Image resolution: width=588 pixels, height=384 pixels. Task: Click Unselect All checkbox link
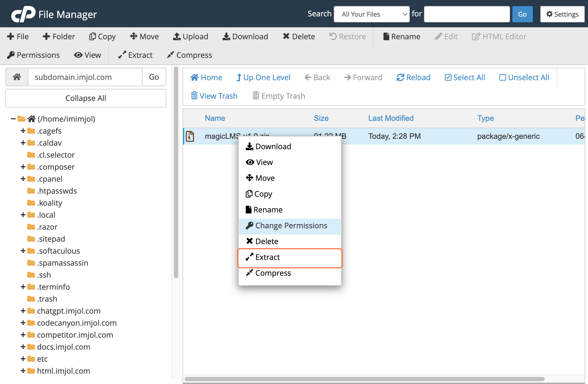[524, 77]
